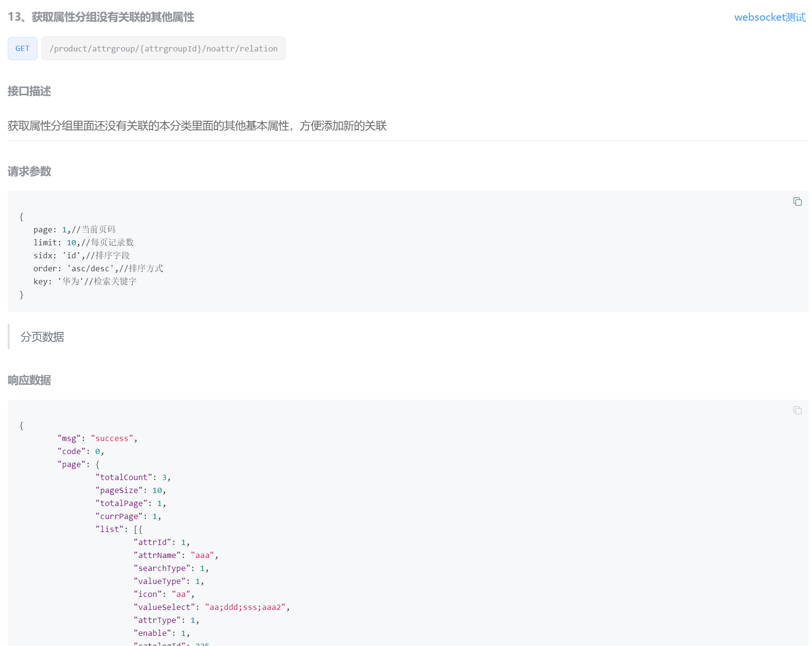Image resolution: width=812 pixels, height=646 pixels.
Task: Select line order: 'asc/desc',//排序方式
Action: (98, 268)
